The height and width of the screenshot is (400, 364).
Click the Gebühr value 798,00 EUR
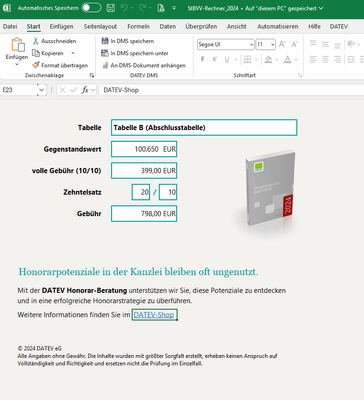(x=144, y=214)
